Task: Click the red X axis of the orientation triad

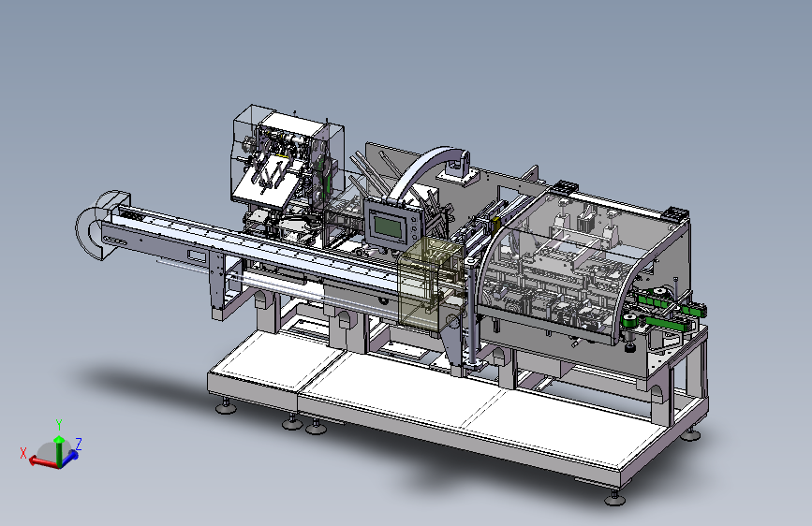Action: (42, 461)
